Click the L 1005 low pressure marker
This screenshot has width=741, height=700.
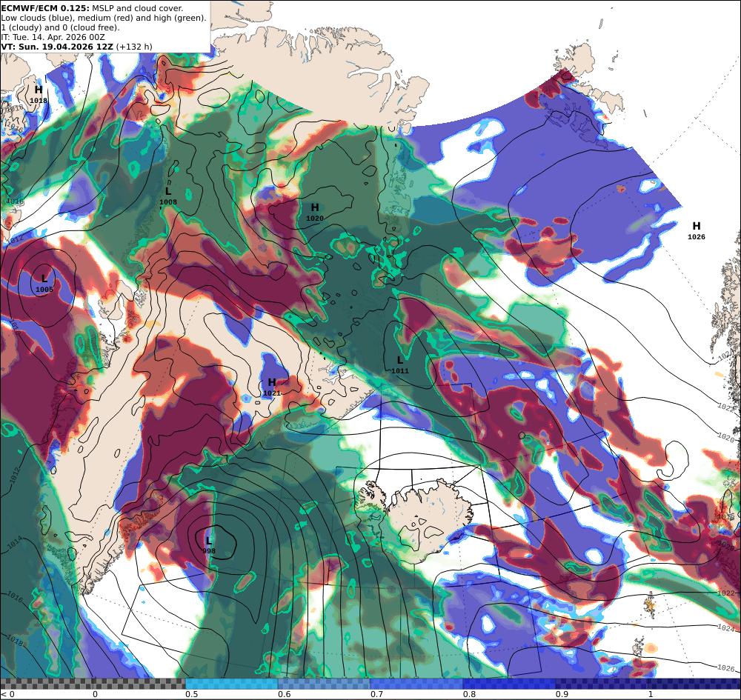pos(44,284)
